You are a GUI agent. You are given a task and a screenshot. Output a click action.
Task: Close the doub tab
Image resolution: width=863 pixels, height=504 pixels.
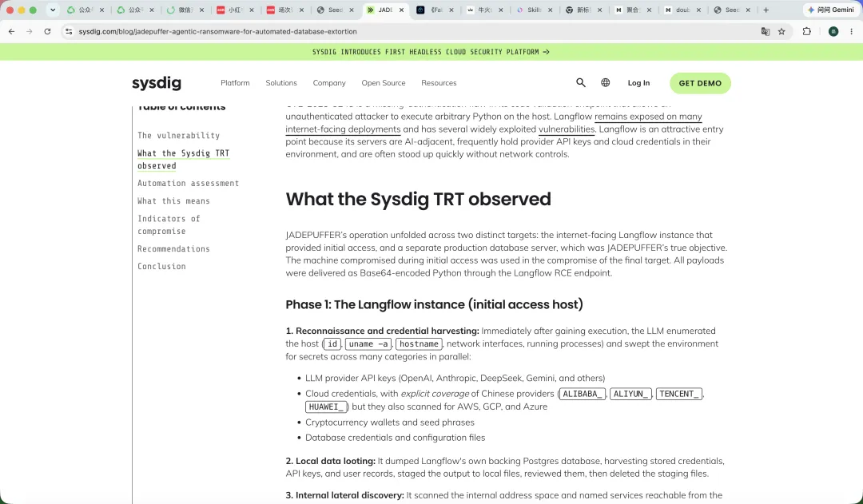click(x=698, y=10)
